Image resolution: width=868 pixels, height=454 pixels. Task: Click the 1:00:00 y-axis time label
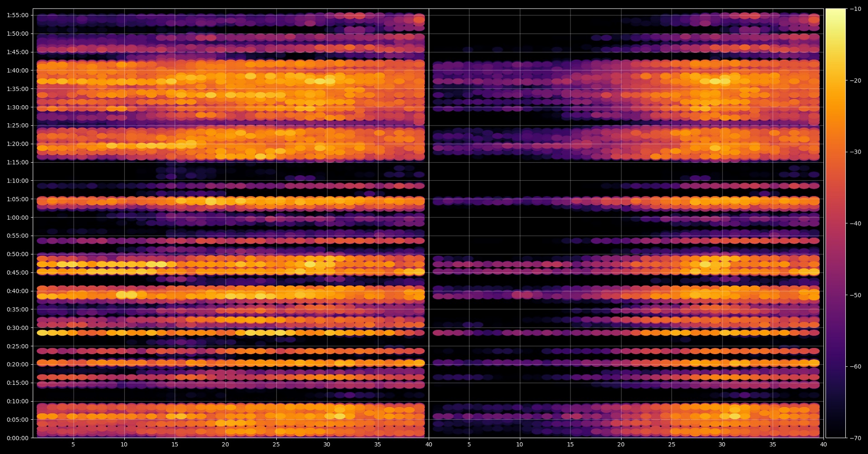tap(18, 218)
